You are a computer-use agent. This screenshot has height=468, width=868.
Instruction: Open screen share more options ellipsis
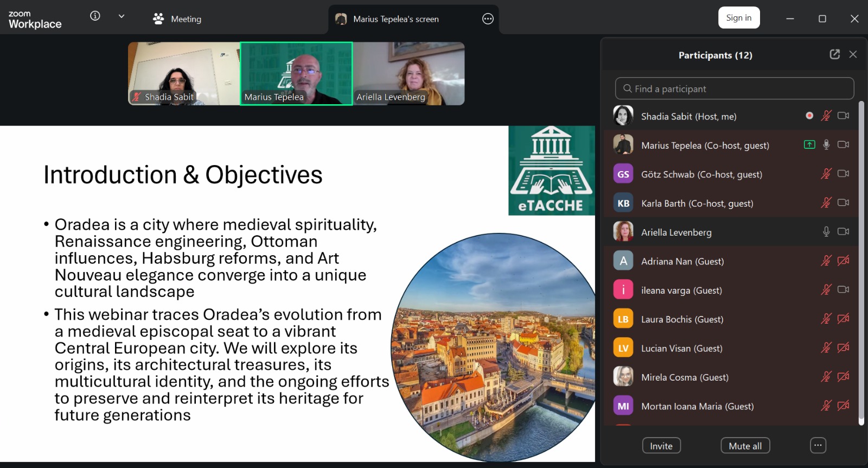point(488,19)
